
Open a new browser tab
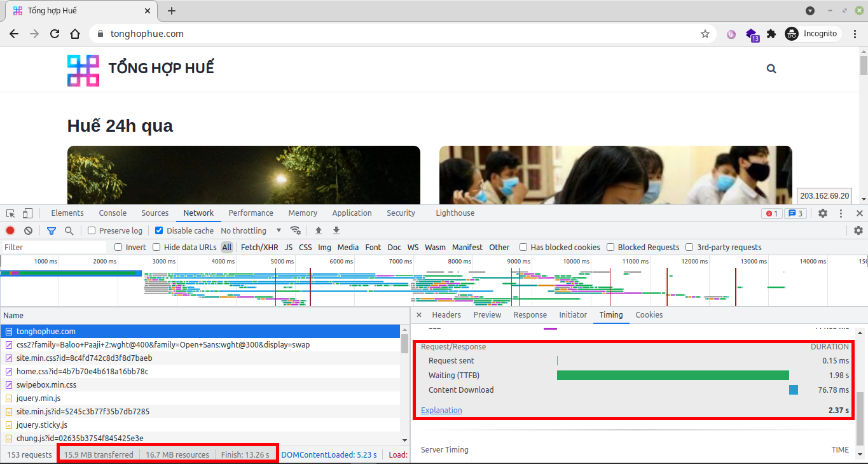point(172,11)
